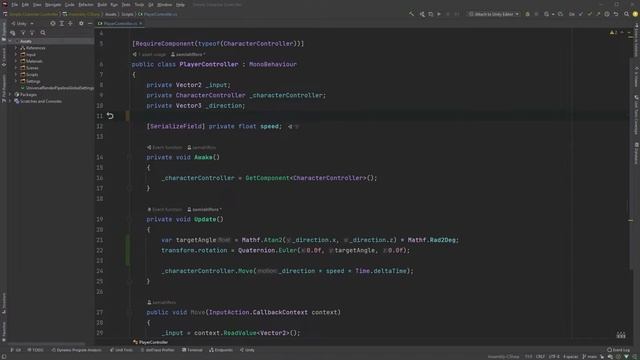The width and height of the screenshot is (640, 360).
Task: Open the dotTrace Profiler tool window
Action: coord(158,350)
